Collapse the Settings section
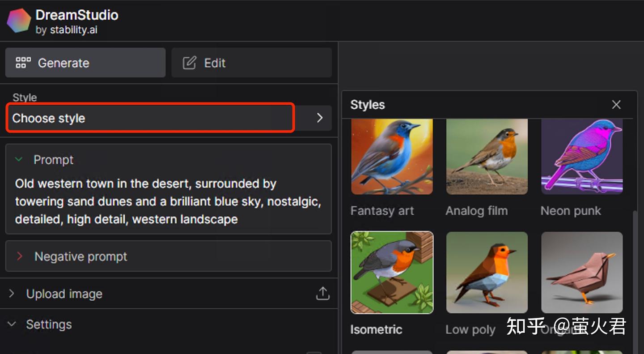Screen dimensions: 644x354 tap(49, 324)
